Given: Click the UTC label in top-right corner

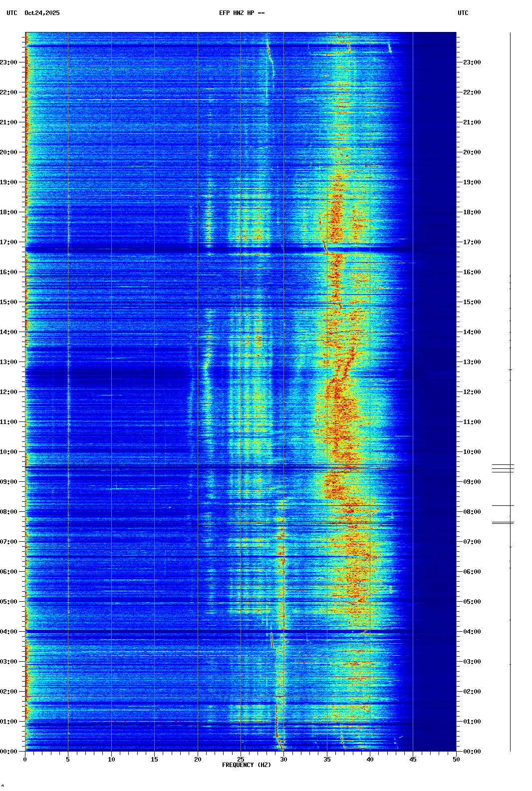Looking at the screenshot, I should click(463, 13).
